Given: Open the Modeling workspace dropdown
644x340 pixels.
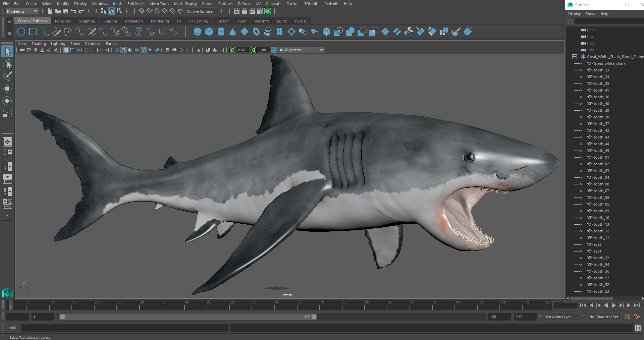Looking at the screenshot, I should tap(22, 11).
